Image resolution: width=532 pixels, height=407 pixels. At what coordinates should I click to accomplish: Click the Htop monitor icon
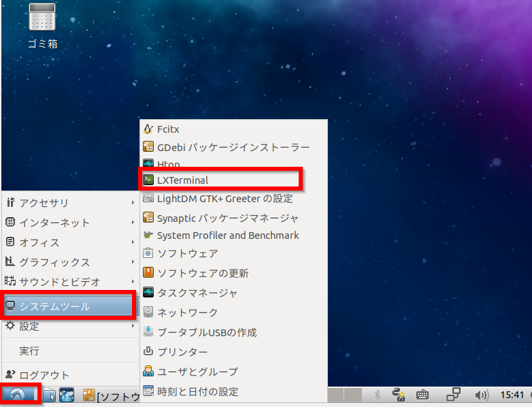click(x=148, y=163)
